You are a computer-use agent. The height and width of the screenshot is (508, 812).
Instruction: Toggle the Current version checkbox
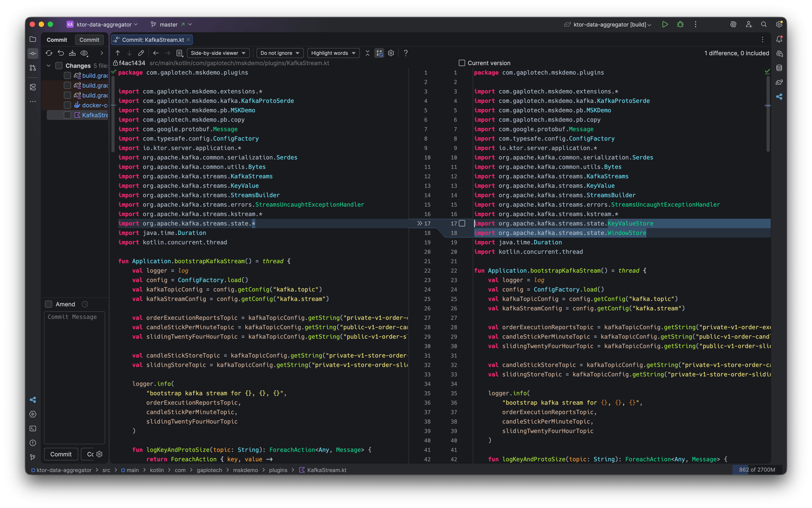(462, 63)
